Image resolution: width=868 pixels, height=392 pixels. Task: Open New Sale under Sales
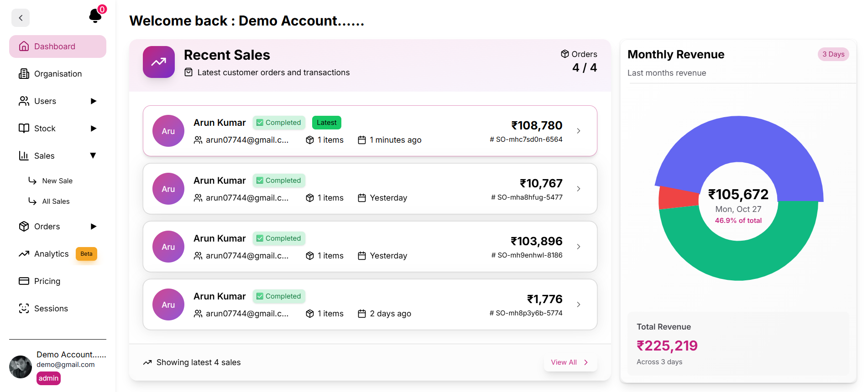[x=57, y=181]
